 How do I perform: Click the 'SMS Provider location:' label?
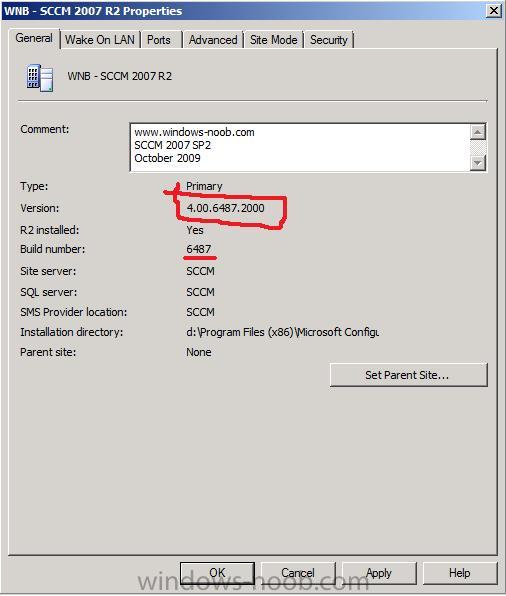tap(74, 312)
